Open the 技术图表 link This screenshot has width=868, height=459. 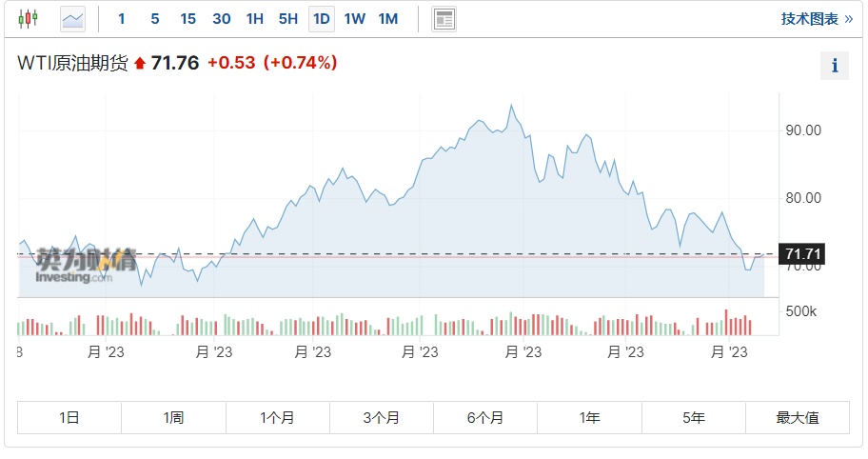[816, 18]
